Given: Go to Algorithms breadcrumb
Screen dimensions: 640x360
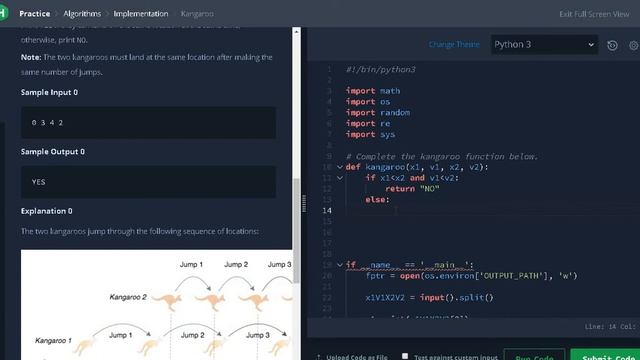Looking at the screenshot, I should tap(82, 13).
